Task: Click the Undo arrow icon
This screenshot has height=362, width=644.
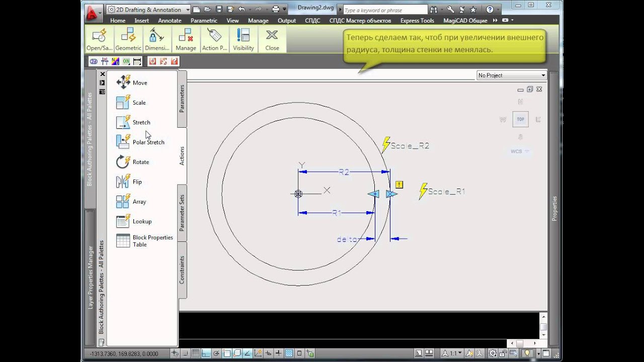Action: tap(241, 10)
